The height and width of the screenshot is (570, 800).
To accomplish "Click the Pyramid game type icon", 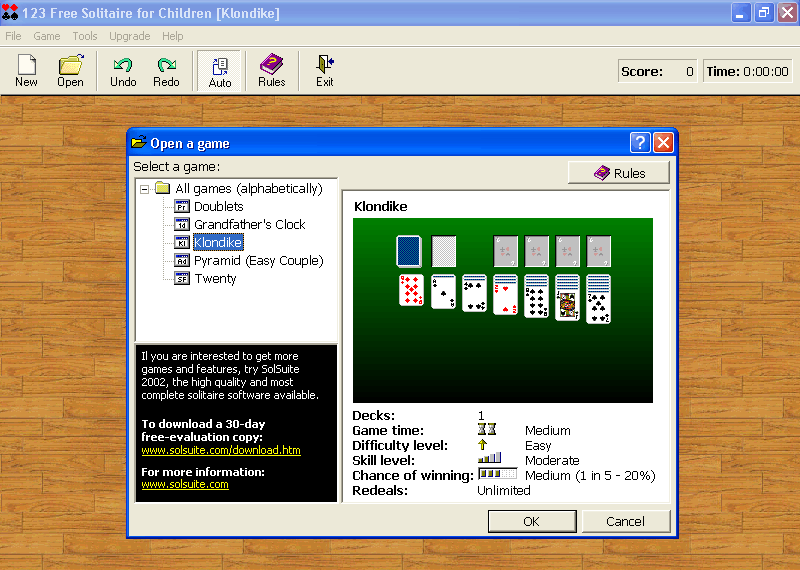I will pos(182,261).
